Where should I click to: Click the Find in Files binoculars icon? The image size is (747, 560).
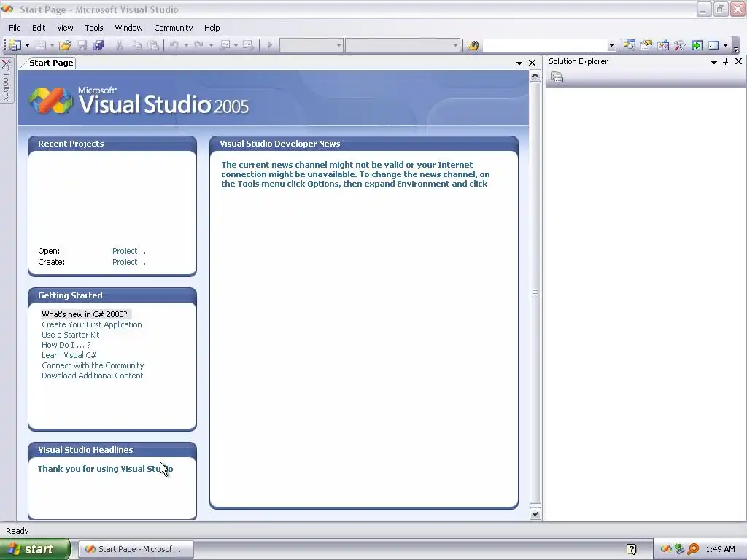tap(473, 45)
